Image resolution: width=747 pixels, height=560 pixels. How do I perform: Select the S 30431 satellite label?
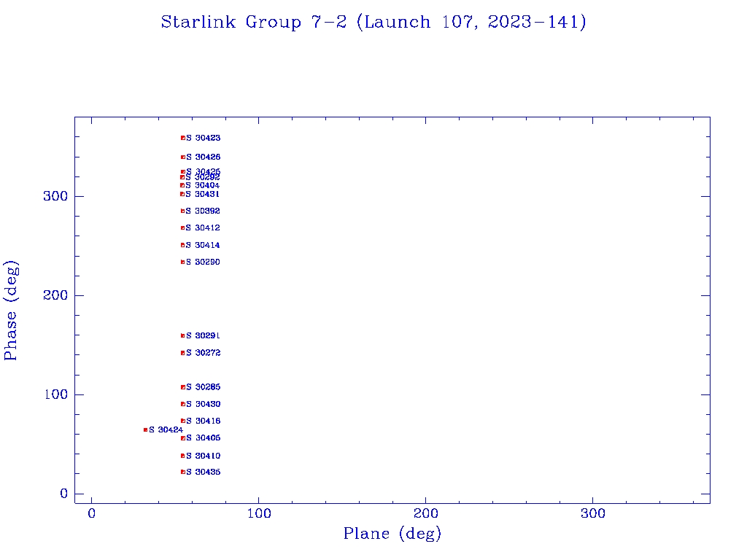click(203, 194)
